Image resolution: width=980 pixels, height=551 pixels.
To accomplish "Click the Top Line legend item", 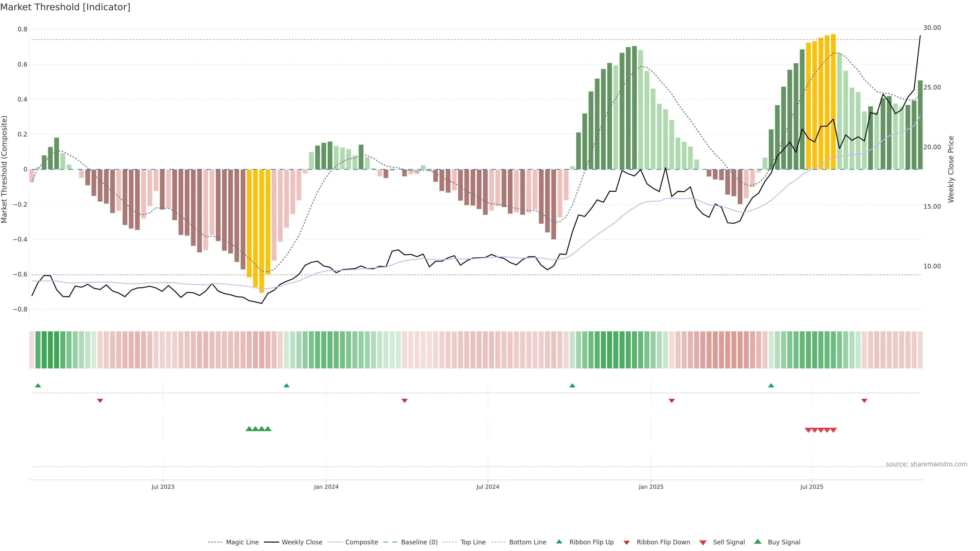I will [473, 542].
